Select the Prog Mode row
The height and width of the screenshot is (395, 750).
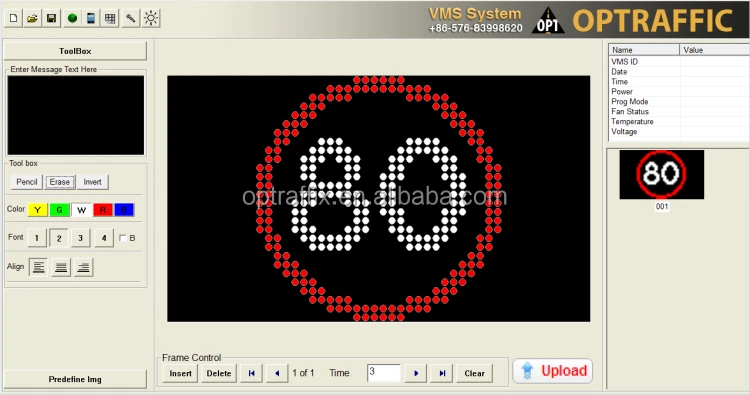pyautogui.click(x=679, y=102)
